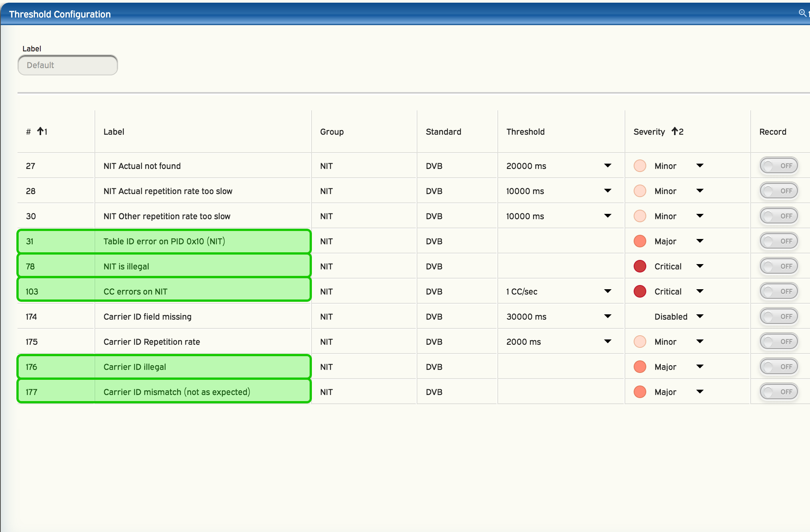
Task: Select the NIT is illegal row label
Action: [126, 266]
